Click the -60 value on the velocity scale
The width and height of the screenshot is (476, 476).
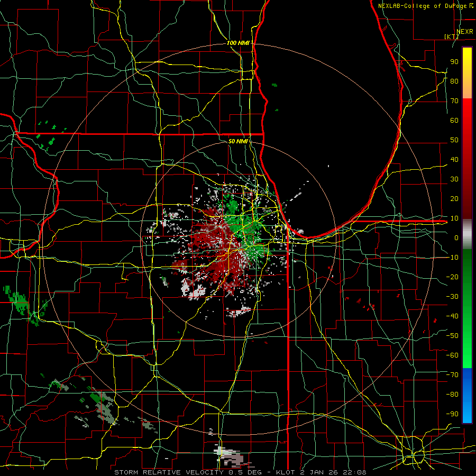point(452,355)
